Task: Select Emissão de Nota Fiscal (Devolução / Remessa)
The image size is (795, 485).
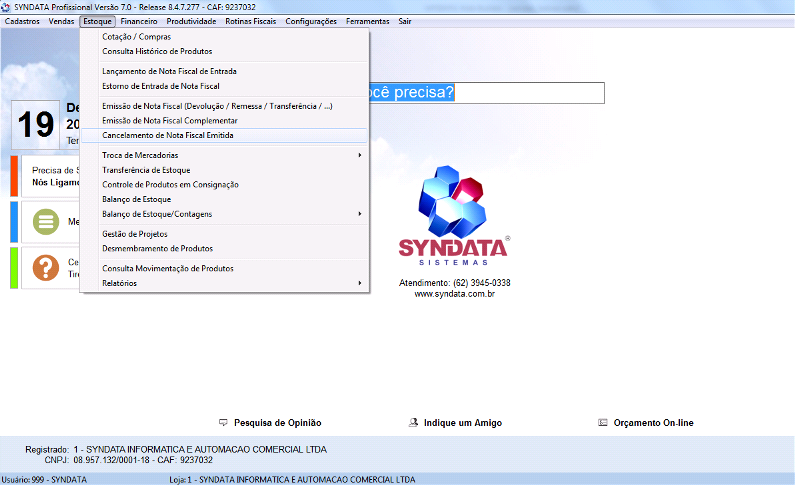Action: pos(224,106)
